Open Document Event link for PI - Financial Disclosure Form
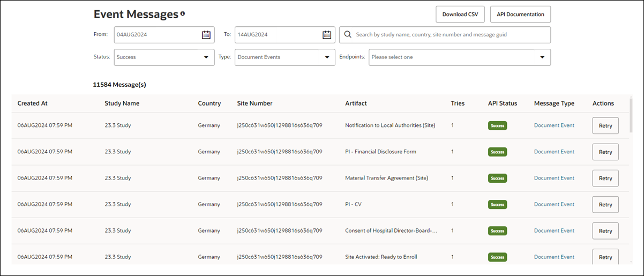The image size is (644, 276). point(554,152)
